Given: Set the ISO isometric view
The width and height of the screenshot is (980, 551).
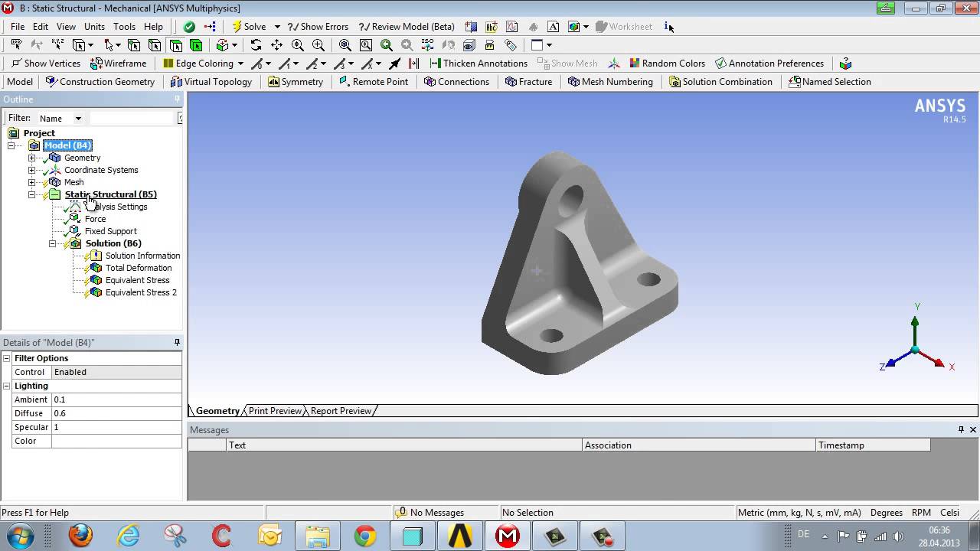Looking at the screenshot, I should [x=427, y=45].
